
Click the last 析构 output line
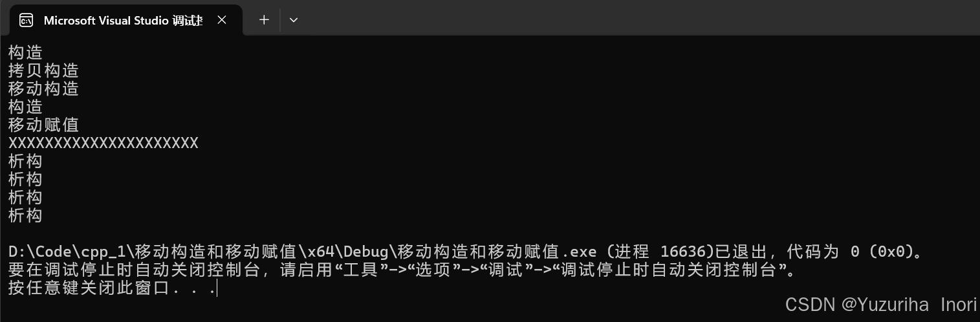click(x=25, y=215)
